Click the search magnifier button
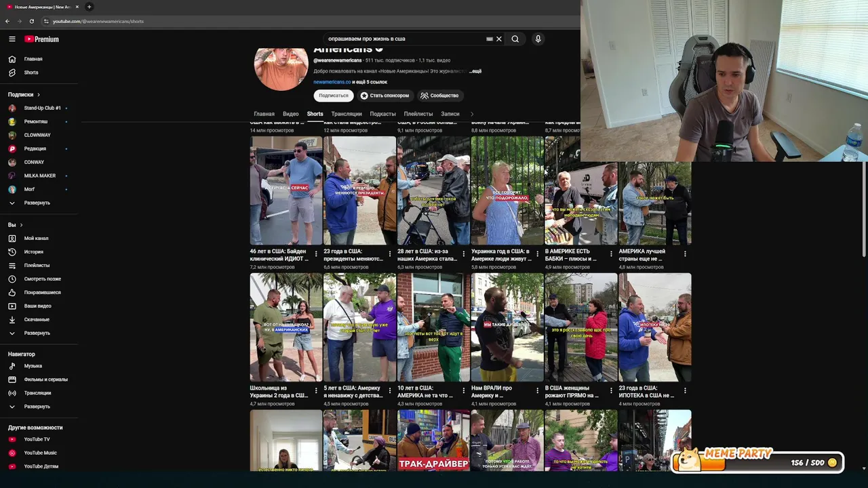Screen dimensions: 868x488 [515, 39]
